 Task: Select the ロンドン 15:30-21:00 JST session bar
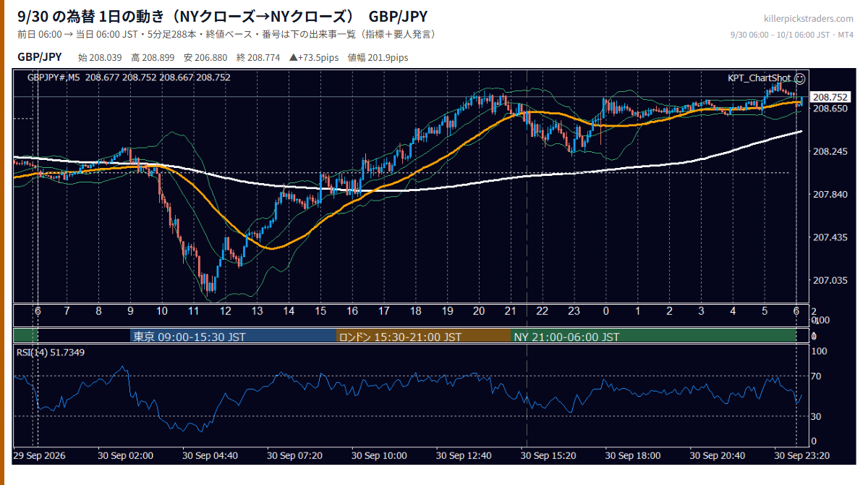point(424,337)
